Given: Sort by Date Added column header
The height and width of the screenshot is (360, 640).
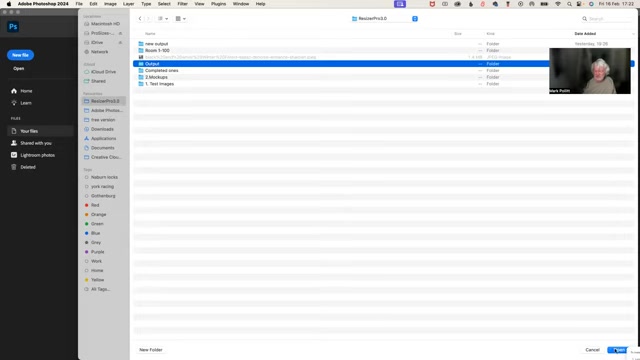Looking at the screenshot, I should pyautogui.click(x=585, y=33).
